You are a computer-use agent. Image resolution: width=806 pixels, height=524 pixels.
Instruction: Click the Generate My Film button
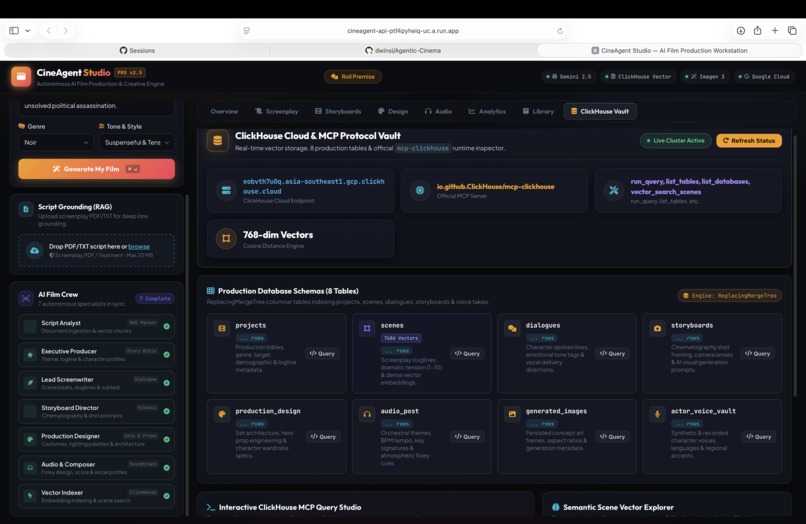(x=97, y=169)
